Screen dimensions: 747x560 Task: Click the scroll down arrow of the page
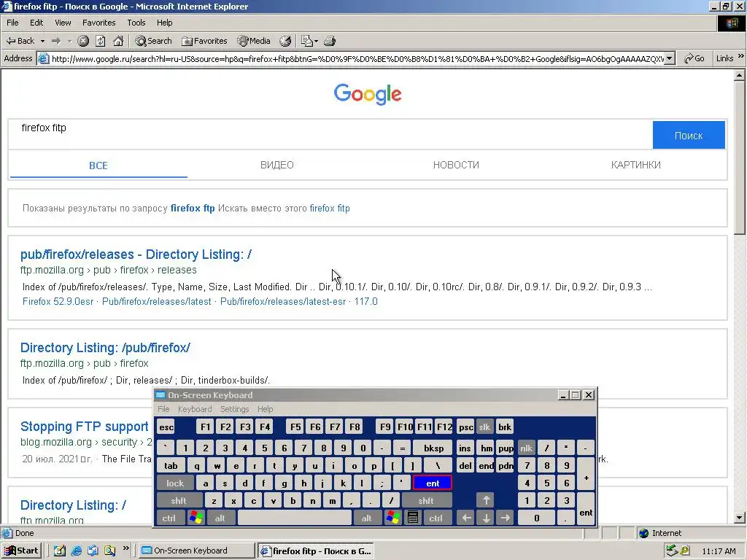(x=740, y=518)
